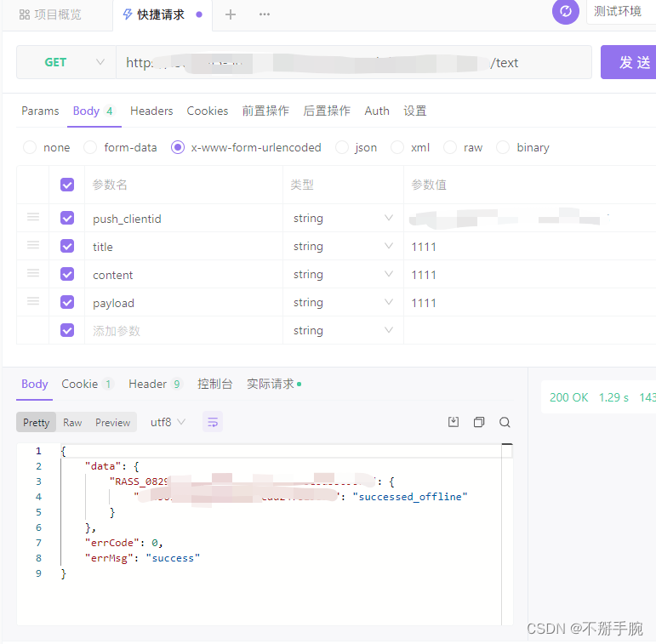This screenshot has height=644, width=656.
Task: Switch to the 项目概览 tab
Action: point(50,14)
